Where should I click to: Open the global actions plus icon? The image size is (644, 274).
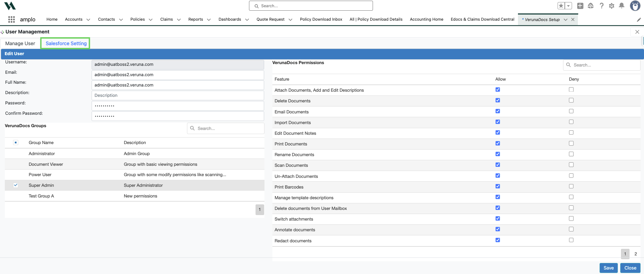(580, 6)
